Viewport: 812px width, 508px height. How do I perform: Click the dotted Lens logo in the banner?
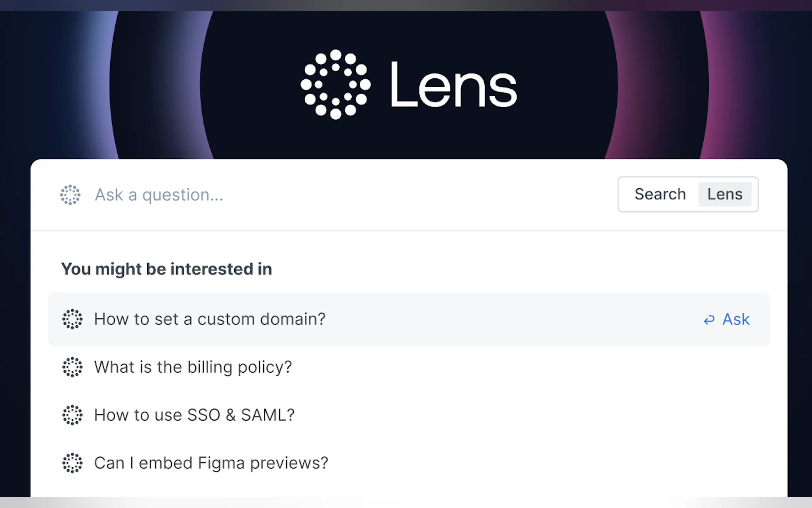click(335, 84)
